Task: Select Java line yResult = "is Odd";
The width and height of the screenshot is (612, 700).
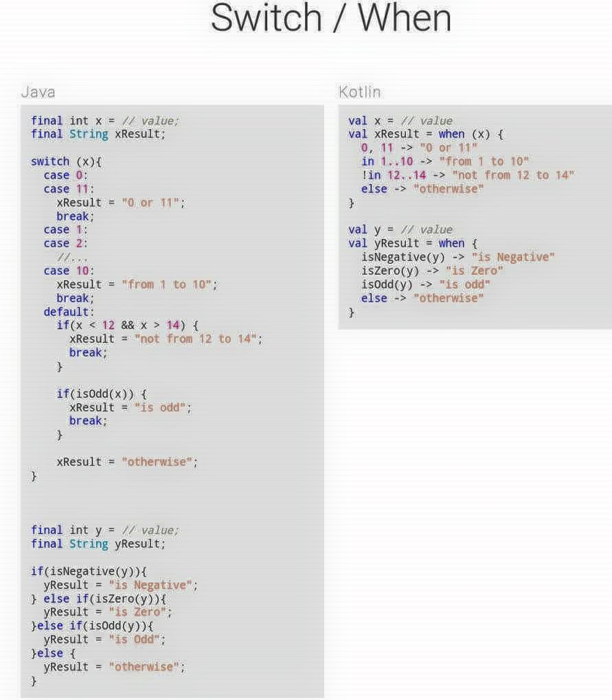Action: point(104,640)
